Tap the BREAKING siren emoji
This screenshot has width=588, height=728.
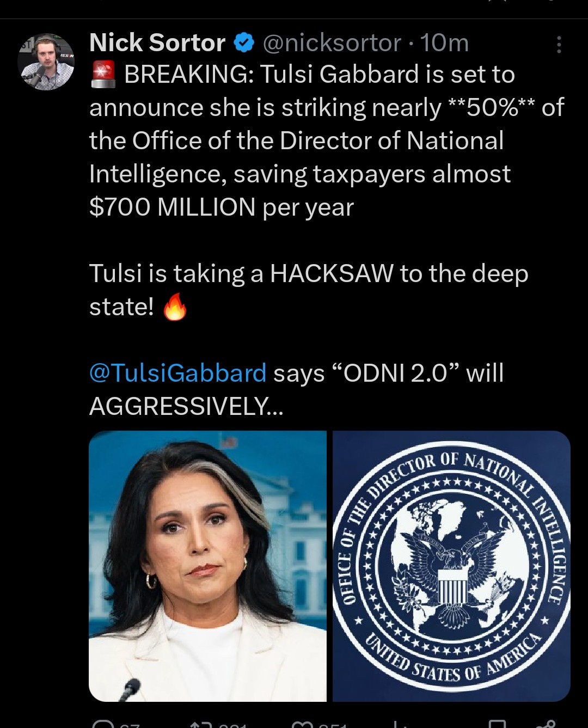103,75
